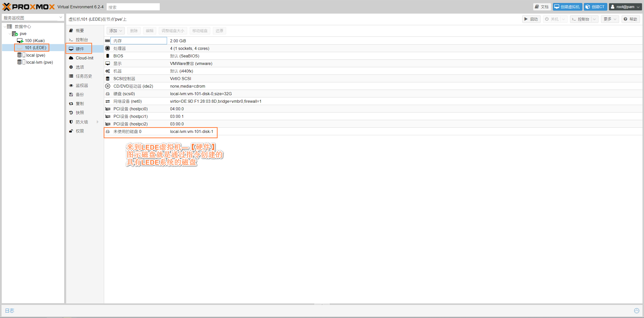Click the network device (net0) icon

point(108,101)
